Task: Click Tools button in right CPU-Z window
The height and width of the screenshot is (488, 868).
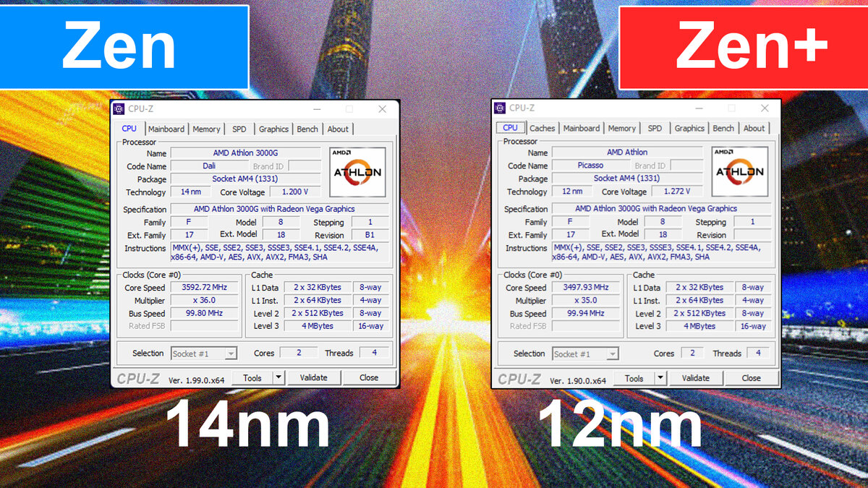Action: [x=634, y=378]
